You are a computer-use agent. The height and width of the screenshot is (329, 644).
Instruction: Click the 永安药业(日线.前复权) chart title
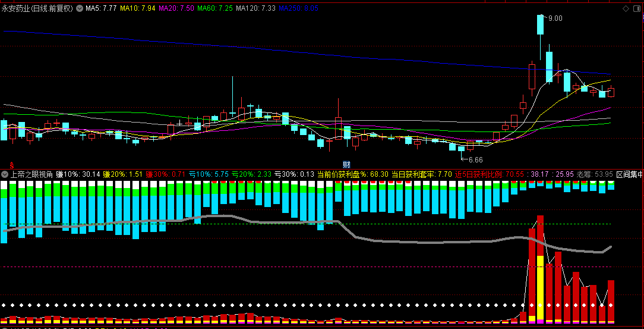coord(37,8)
